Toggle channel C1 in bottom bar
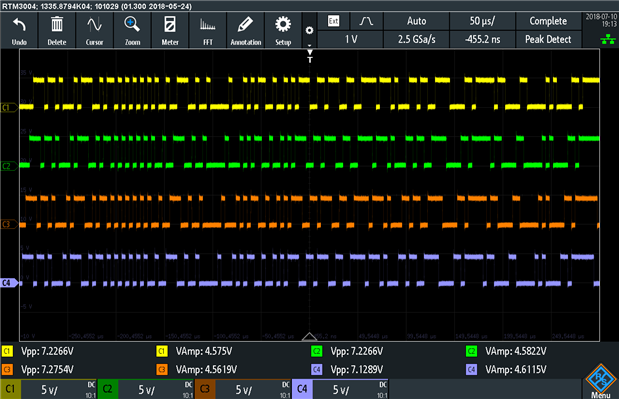Screen dimensions: 619x399 pos(10,389)
